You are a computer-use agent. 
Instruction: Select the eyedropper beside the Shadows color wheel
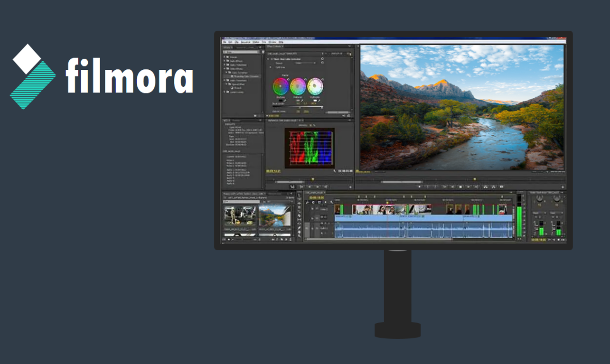coord(284,101)
